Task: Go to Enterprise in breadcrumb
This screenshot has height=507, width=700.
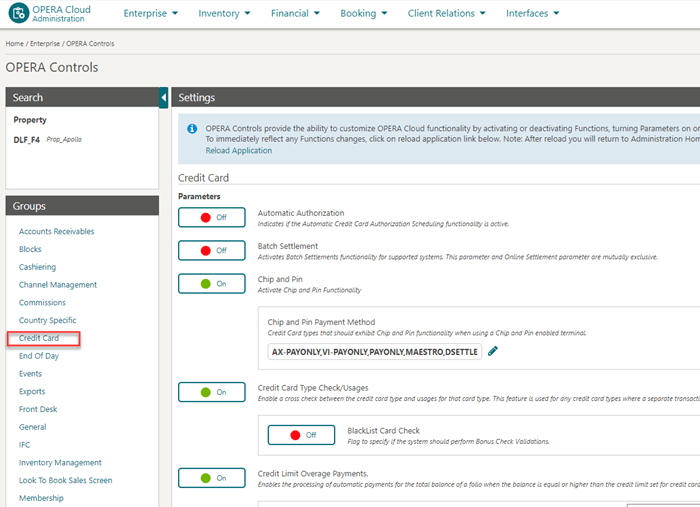Action: point(45,43)
